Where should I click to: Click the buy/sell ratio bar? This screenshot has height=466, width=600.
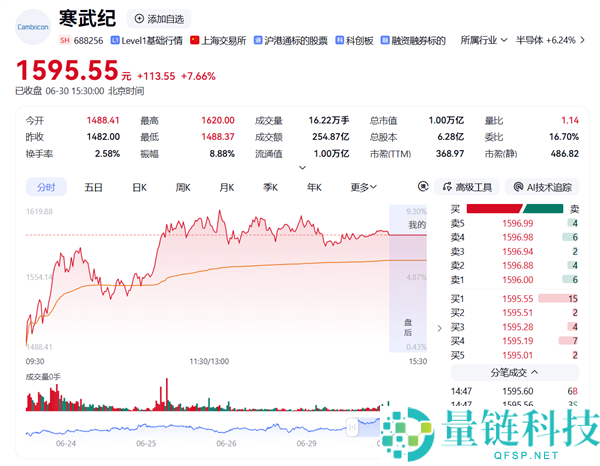(515, 209)
